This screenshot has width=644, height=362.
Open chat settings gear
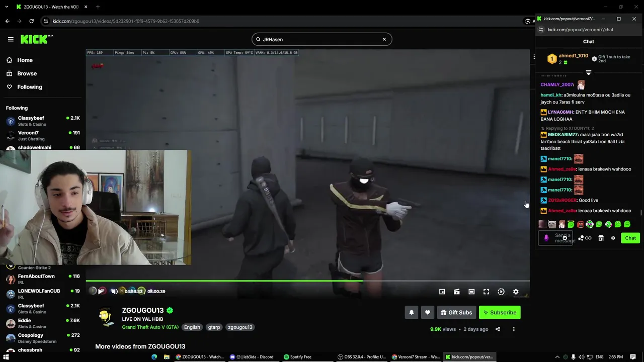(x=613, y=238)
